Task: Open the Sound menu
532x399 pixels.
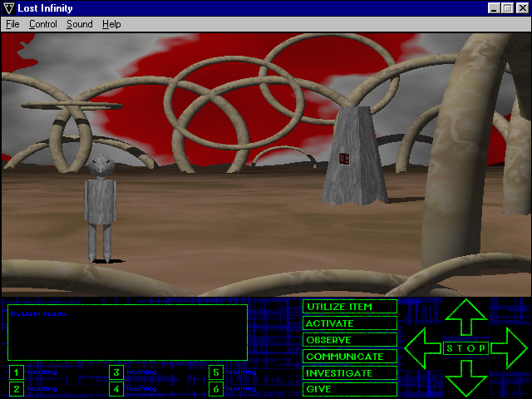Action: click(x=79, y=24)
